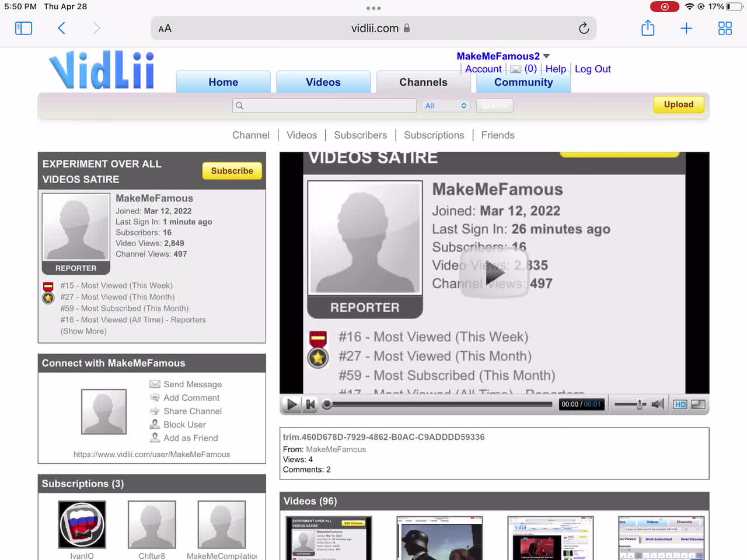747x560 pixels.
Task: Switch to the Videos tab
Action: click(x=323, y=82)
